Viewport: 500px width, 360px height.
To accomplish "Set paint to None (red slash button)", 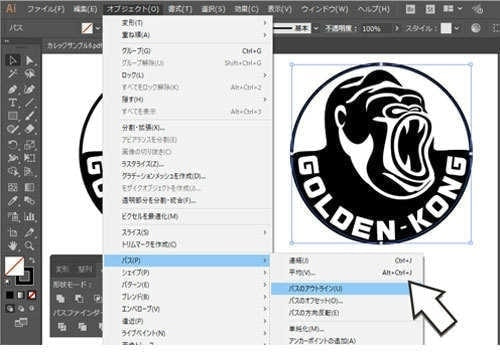I will click(32, 295).
